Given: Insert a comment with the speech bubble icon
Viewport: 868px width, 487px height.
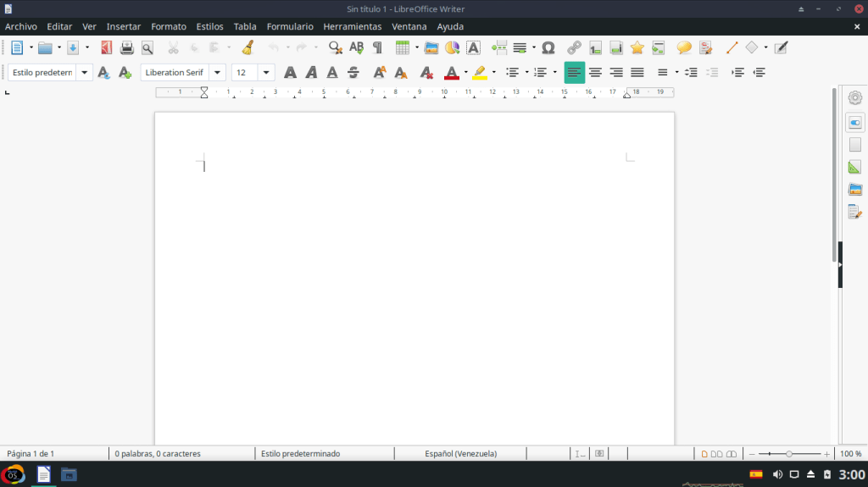Looking at the screenshot, I should click(684, 48).
